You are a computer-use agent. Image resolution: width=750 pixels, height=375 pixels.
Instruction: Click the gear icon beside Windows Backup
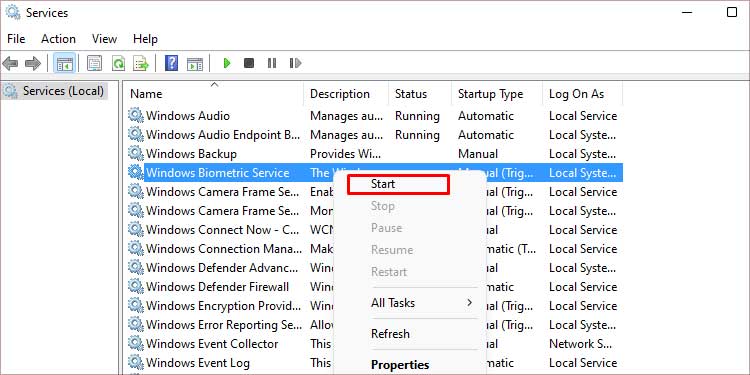tap(136, 154)
